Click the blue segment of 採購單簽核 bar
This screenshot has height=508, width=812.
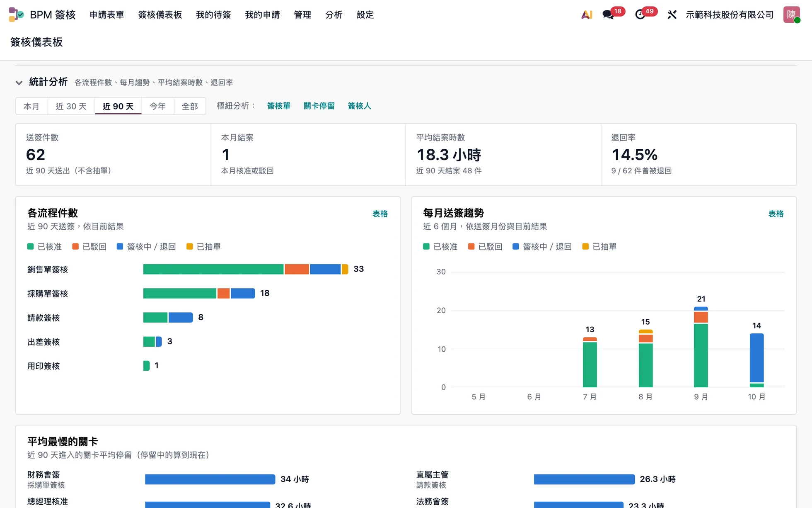pos(243,293)
